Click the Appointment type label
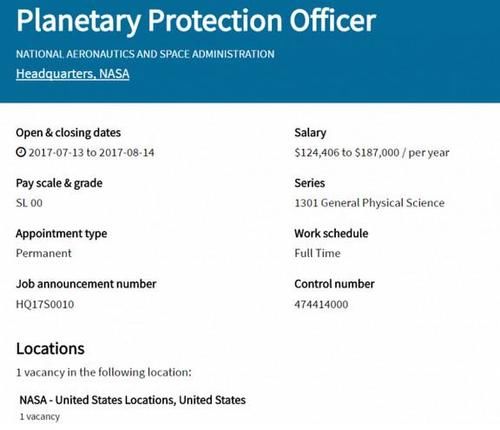 pyautogui.click(x=61, y=234)
